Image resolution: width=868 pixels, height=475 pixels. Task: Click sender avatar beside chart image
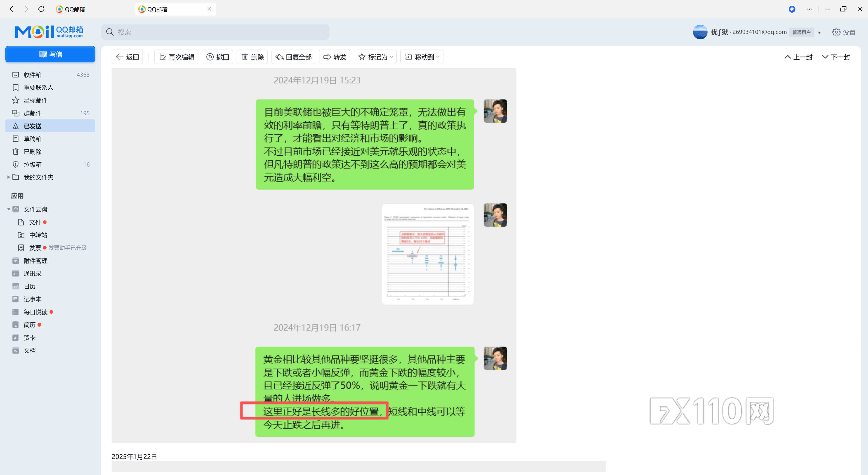[x=495, y=215]
